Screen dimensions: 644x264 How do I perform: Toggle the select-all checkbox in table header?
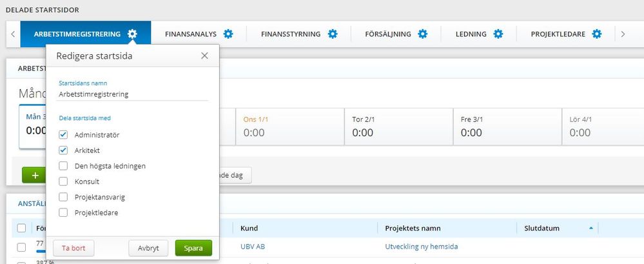coord(22,228)
